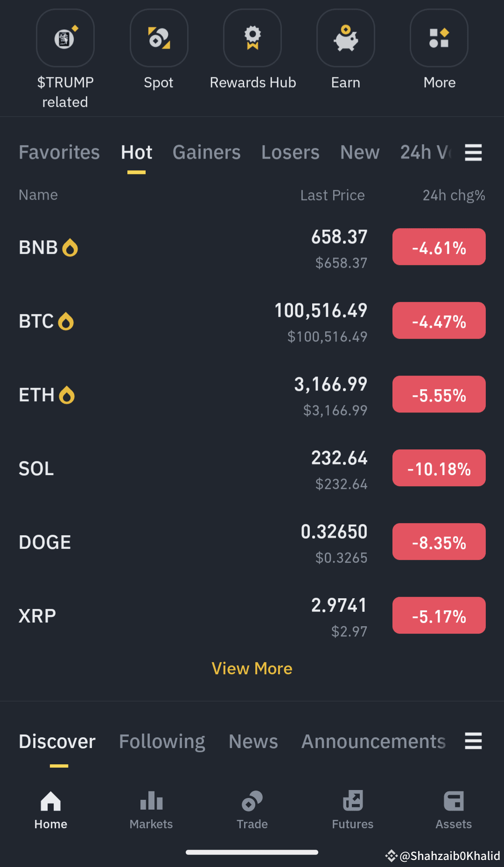Image resolution: width=504 pixels, height=867 pixels.
Task: Open the Announcements tab
Action: [373, 741]
